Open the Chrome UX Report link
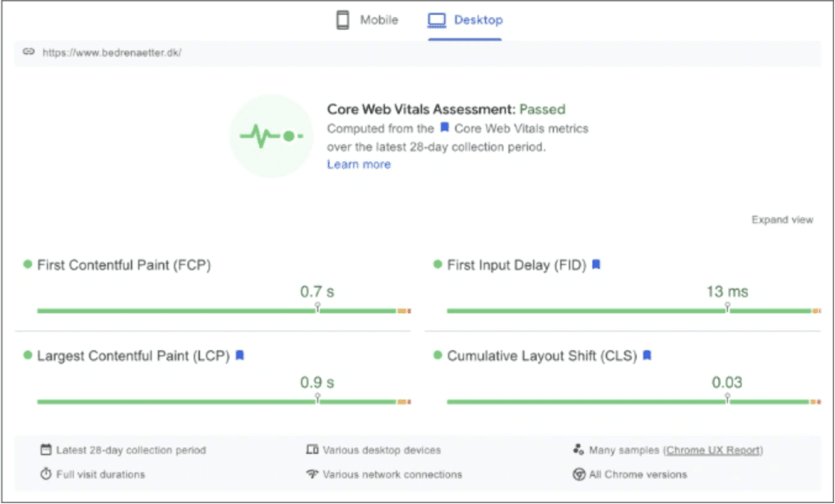 713,451
